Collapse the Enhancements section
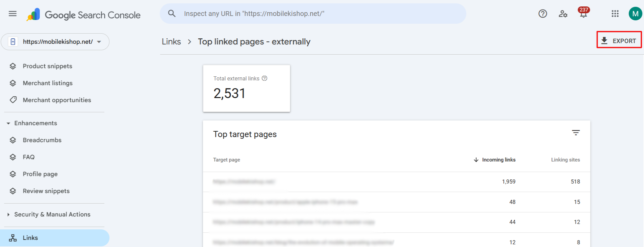This screenshot has width=644, height=247. pyautogui.click(x=8, y=123)
